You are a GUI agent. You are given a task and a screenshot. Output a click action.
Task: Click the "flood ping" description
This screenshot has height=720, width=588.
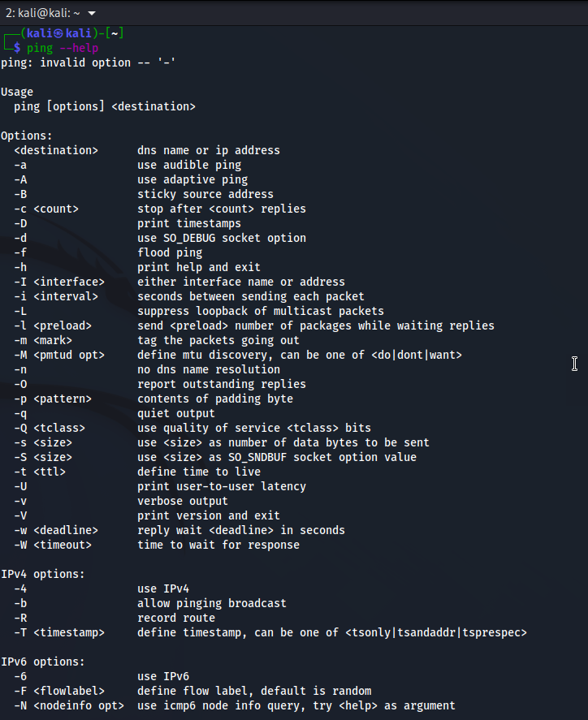(170, 252)
